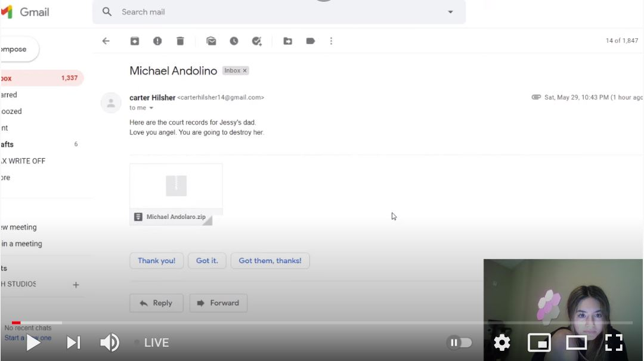The height and width of the screenshot is (361, 644).
Task: Click the Search mail field
Action: click(x=279, y=12)
